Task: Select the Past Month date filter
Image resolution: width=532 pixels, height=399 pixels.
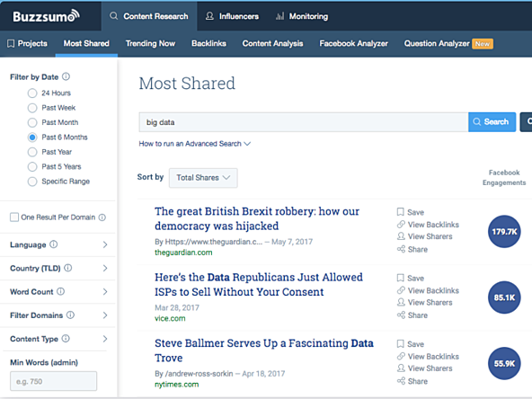Action: pyautogui.click(x=32, y=122)
